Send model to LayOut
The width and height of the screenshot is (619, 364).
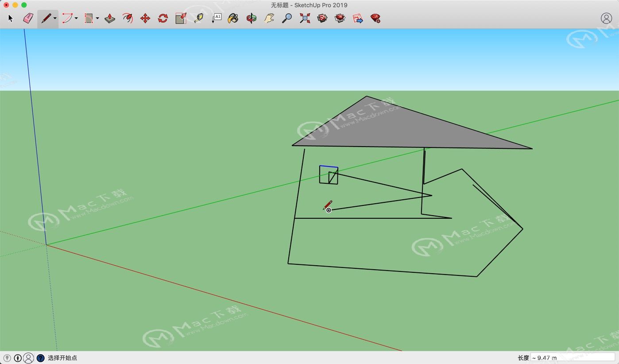coord(358,19)
